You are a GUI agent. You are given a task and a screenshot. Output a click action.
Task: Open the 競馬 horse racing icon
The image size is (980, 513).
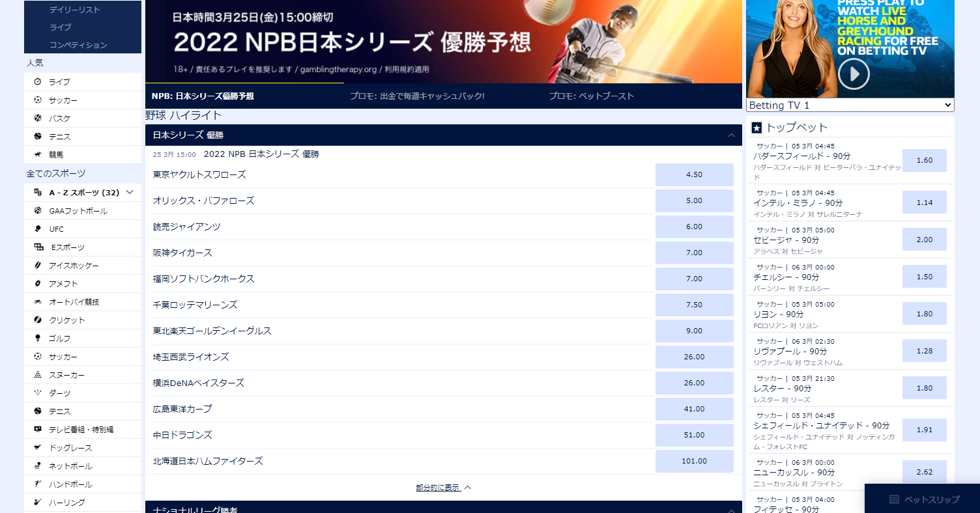click(x=37, y=155)
